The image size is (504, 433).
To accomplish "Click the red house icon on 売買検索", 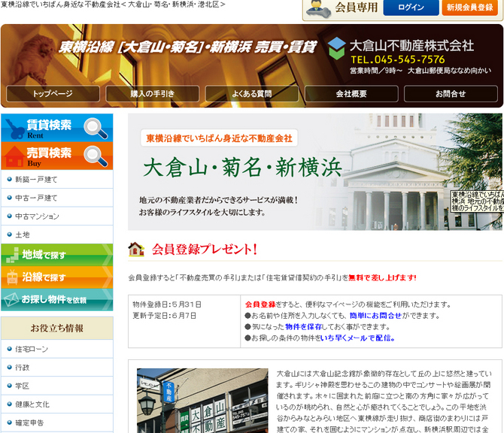I will pyautogui.click(x=14, y=157).
